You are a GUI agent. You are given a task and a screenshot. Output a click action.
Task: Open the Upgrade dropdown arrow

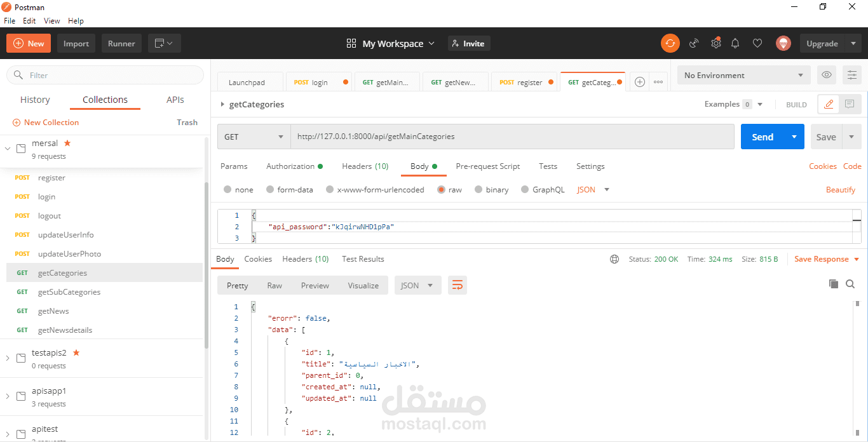(853, 43)
